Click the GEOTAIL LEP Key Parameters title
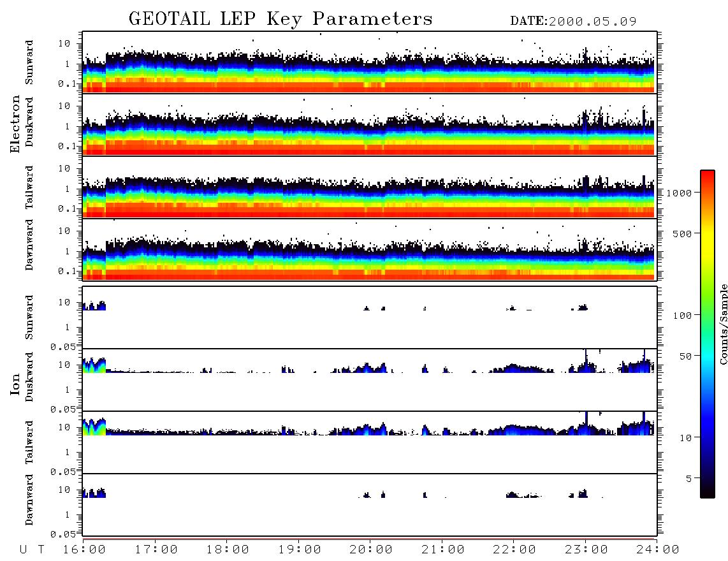 pyautogui.click(x=280, y=19)
